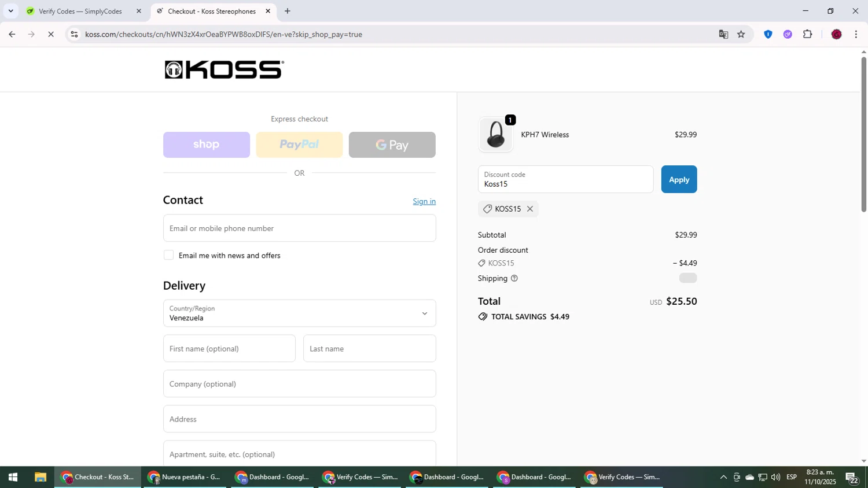
Task: Open the first Dashboard - Google taskbar window
Action: click(x=272, y=477)
